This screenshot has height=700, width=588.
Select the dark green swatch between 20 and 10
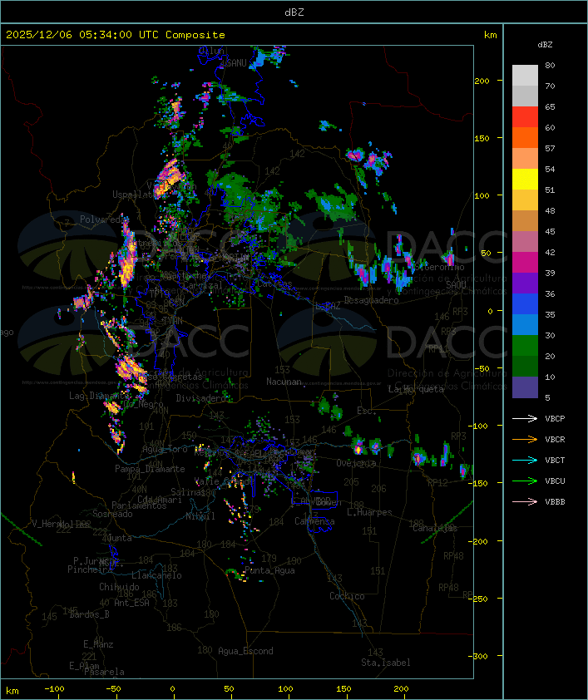(x=525, y=366)
